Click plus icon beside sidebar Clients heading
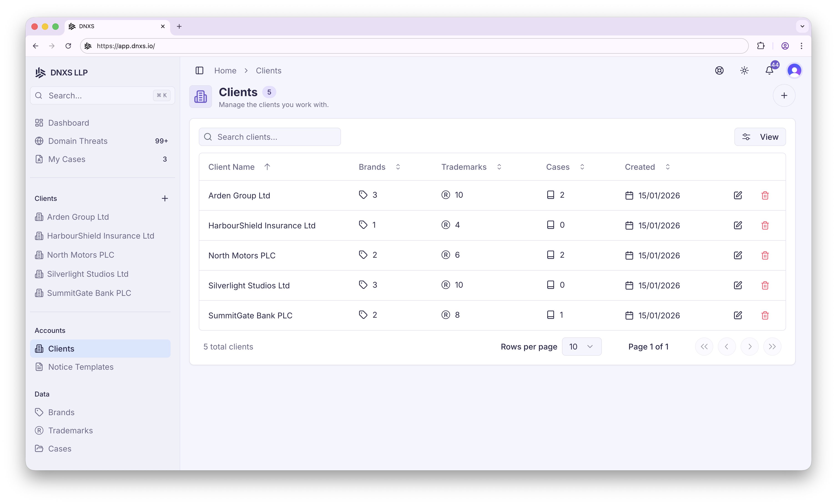837x504 pixels. (165, 199)
